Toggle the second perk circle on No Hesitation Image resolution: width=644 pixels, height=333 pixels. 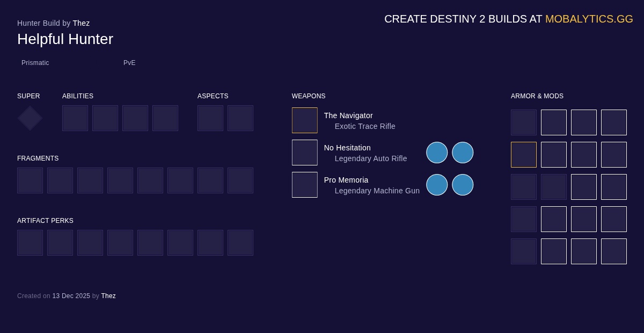[463, 153]
